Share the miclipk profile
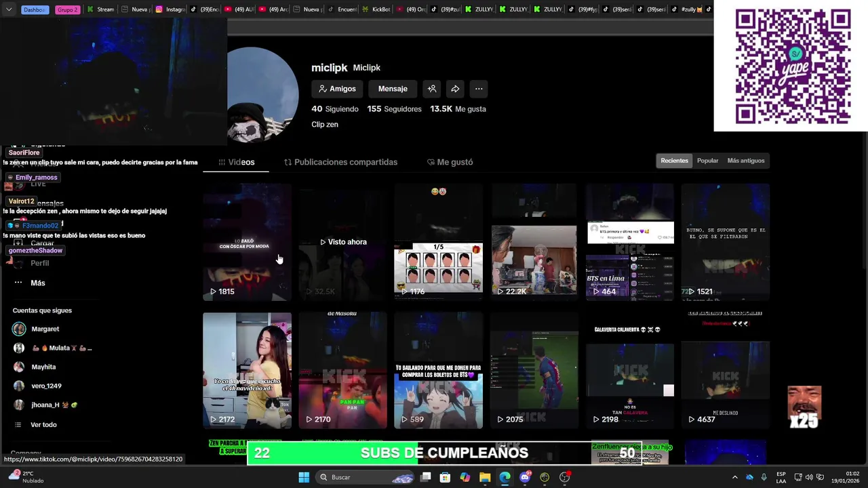Image resolution: width=868 pixels, height=488 pixels. click(455, 89)
